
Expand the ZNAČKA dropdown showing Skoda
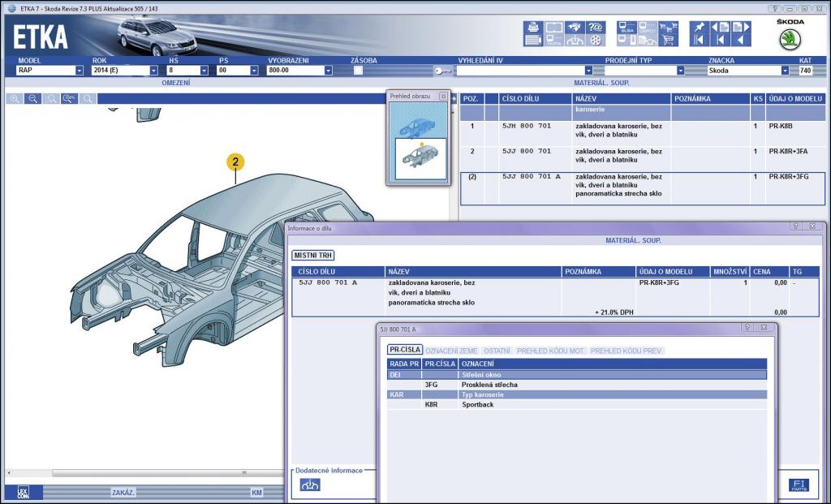785,71
